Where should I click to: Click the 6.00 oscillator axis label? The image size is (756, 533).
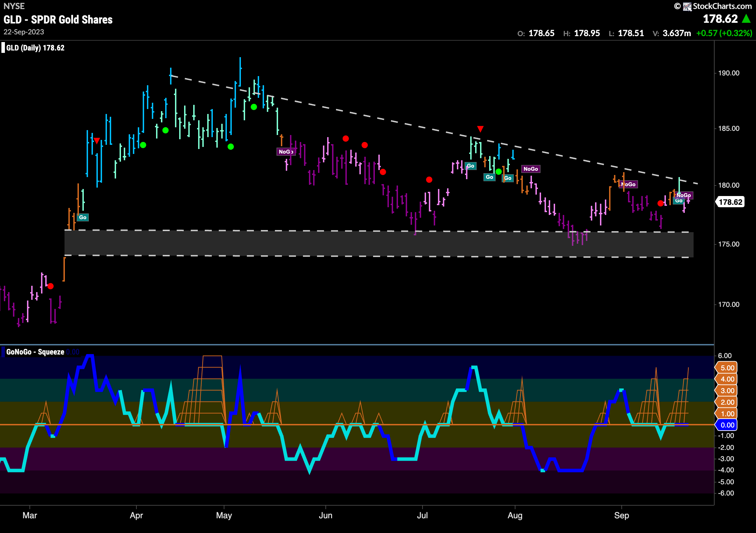pos(724,356)
